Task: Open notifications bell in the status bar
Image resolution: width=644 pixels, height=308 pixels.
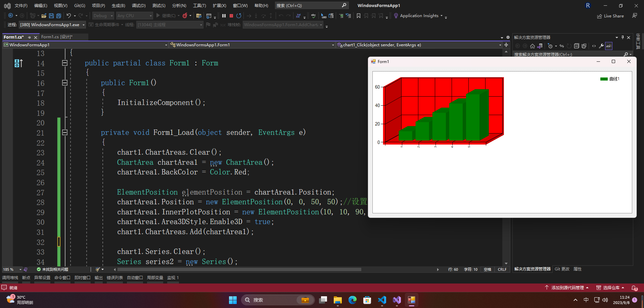Action: (x=634, y=288)
